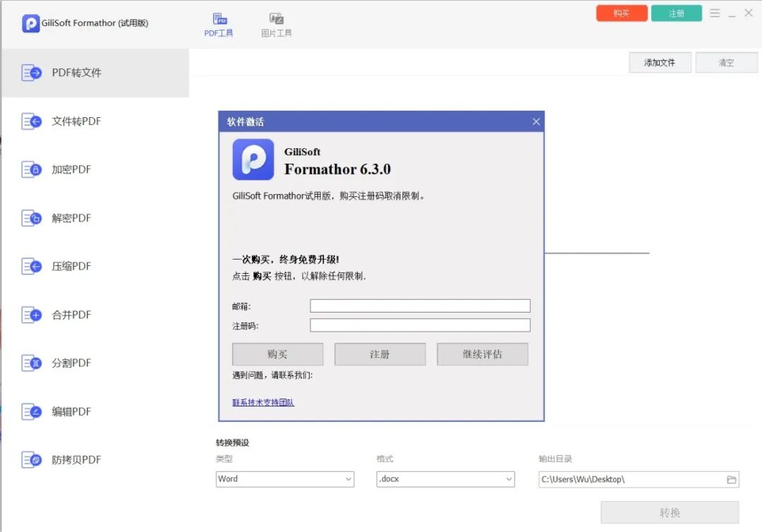Viewport: 762px width, 532px height.
Task: Open the 类型 Word dropdown
Action: pos(285,479)
